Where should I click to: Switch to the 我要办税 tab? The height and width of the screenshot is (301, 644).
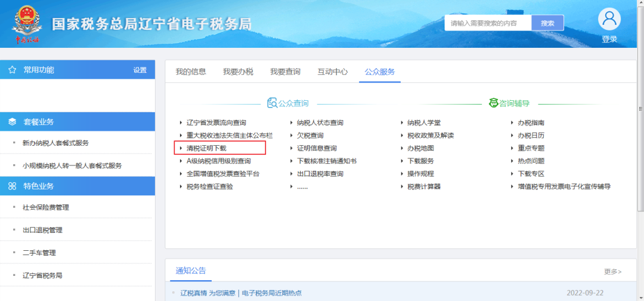tap(238, 72)
